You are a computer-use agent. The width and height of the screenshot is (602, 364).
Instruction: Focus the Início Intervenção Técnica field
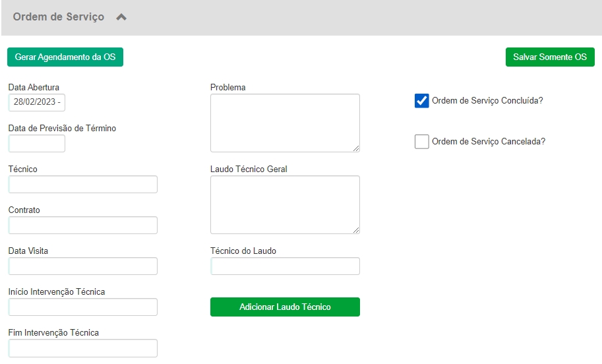tap(83, 307)
